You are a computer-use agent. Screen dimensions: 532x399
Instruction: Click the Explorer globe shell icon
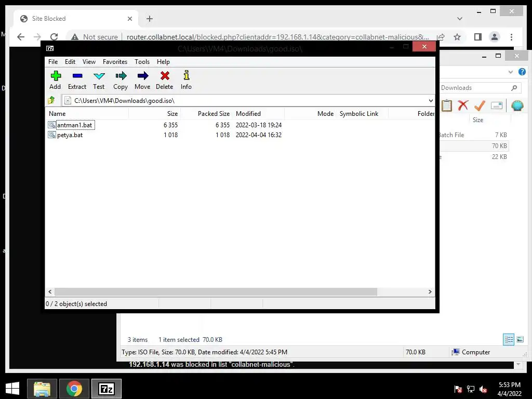pyautogui.click(x=517, y=105)
